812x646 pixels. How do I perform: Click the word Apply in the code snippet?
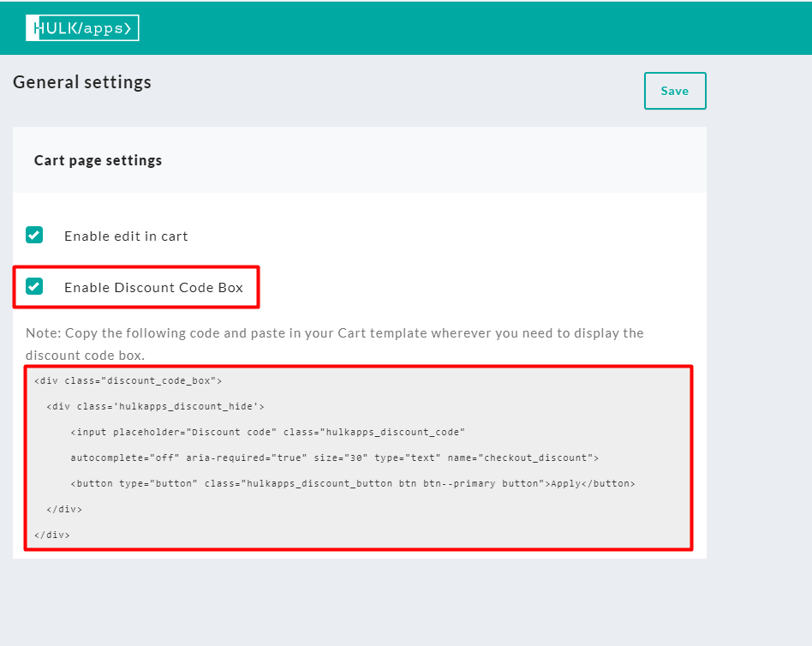coord(565,483)
